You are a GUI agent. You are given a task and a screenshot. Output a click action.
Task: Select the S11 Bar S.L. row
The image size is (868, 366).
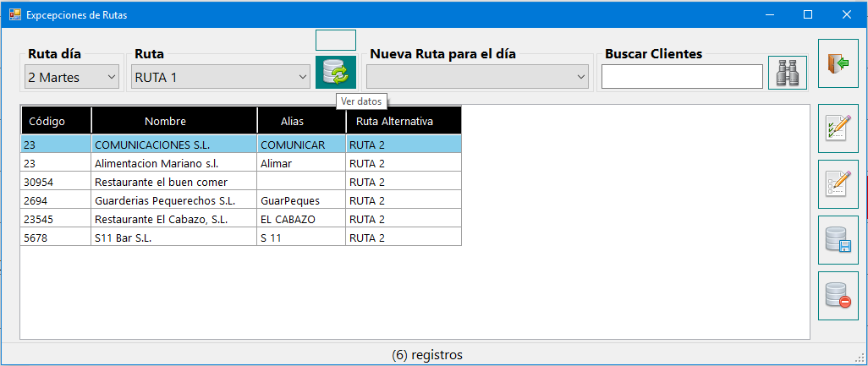241,238
